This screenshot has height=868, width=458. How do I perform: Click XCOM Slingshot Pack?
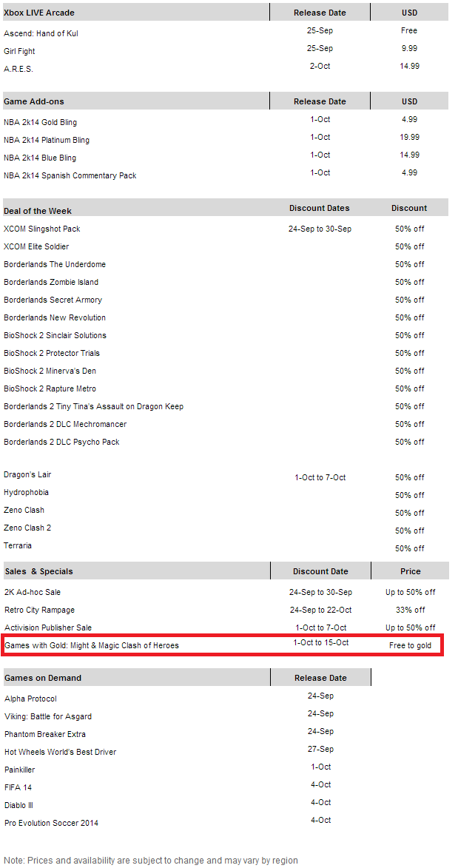pyautogui.click(x=42, y=229)
